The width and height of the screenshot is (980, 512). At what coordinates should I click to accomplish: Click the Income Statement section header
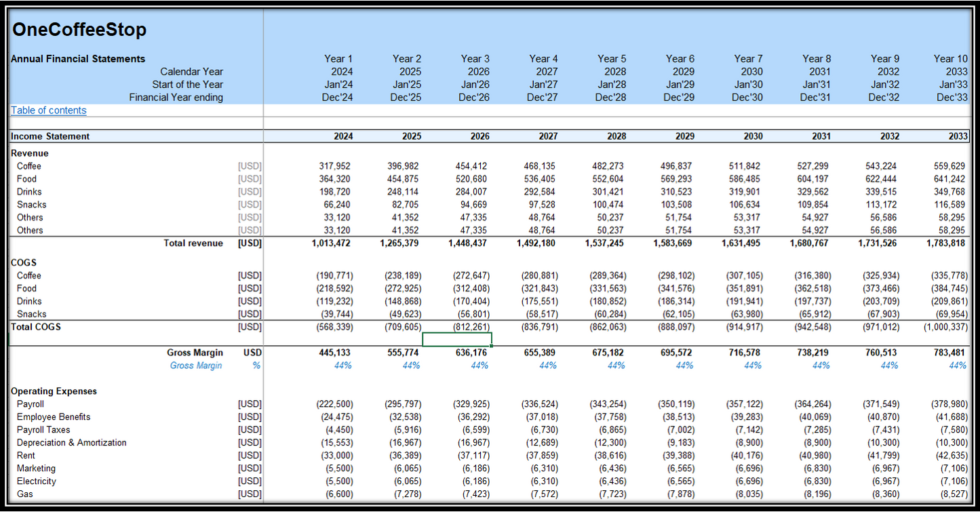[50, 136]
